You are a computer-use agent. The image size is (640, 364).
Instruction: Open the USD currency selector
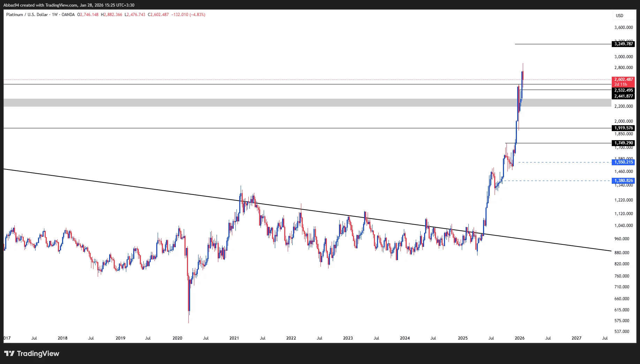point(619,15)
